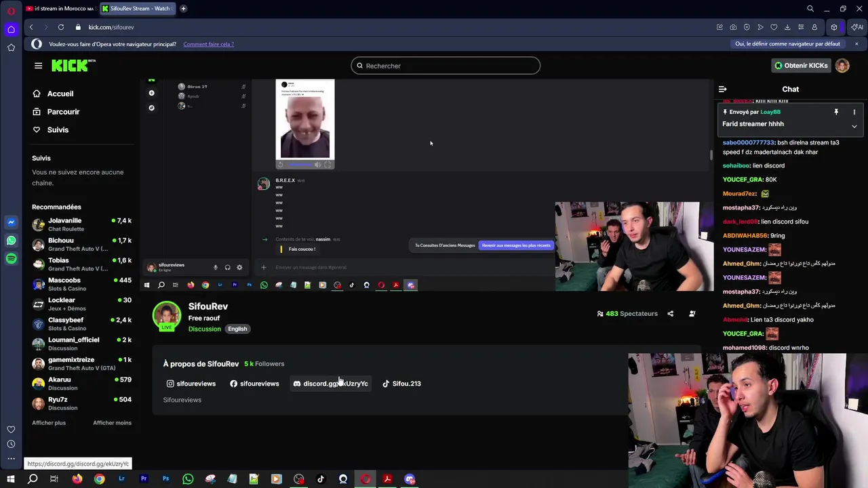View site security lock info
Screen dimensions: 868x488
(x=78, y=27)
